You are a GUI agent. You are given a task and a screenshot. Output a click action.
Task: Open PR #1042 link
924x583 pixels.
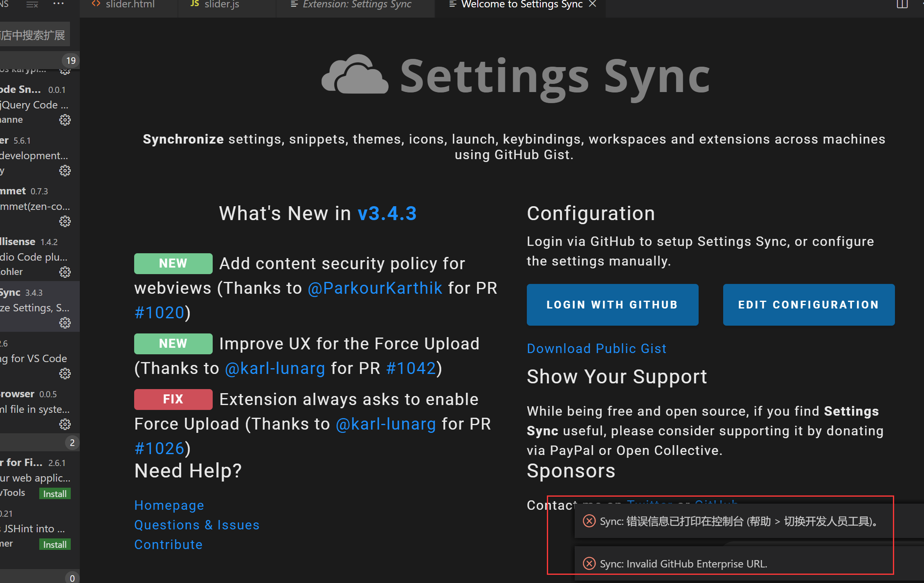pyautogui.click(x=411, y=368)
